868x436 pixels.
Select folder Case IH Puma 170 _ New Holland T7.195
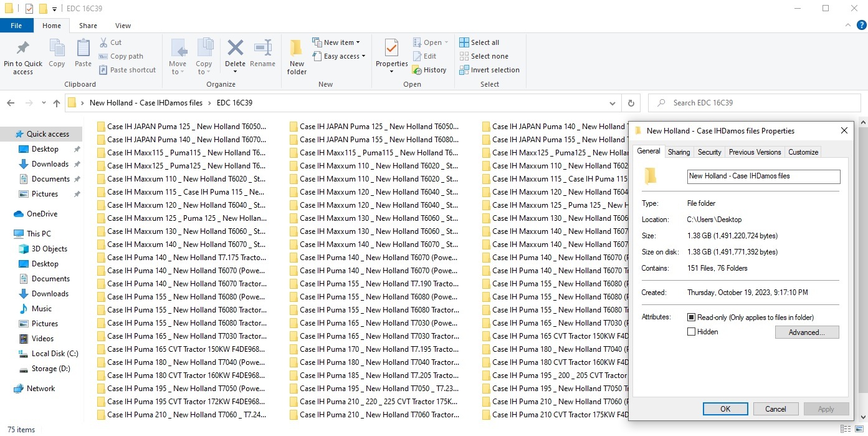374,349
